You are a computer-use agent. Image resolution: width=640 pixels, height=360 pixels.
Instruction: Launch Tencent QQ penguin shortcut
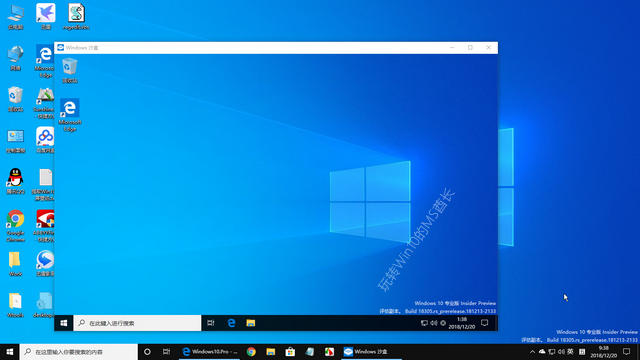click(16, 181)
